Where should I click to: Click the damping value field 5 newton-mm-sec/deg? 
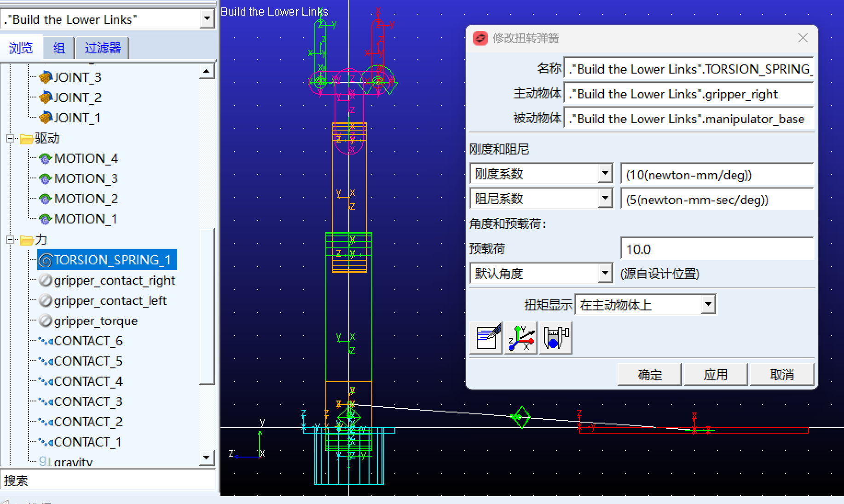717,200
